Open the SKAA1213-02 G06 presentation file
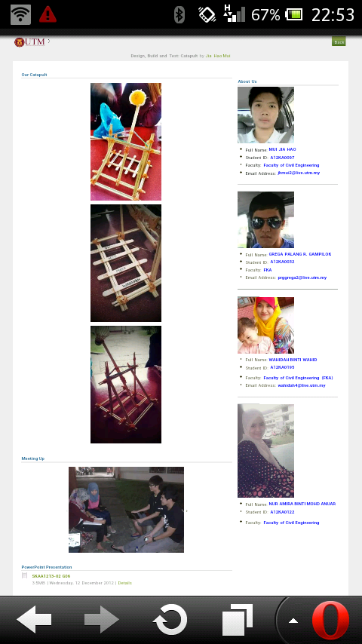 [x=51, y=576]
